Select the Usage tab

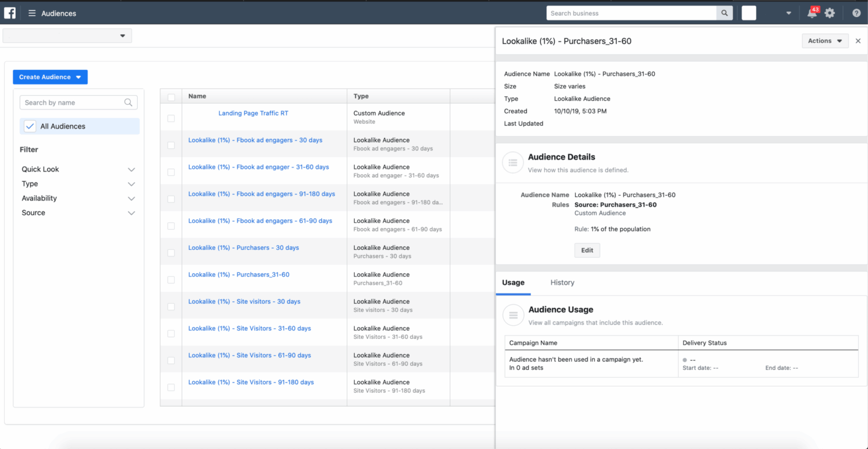click(x=513, y=283)
